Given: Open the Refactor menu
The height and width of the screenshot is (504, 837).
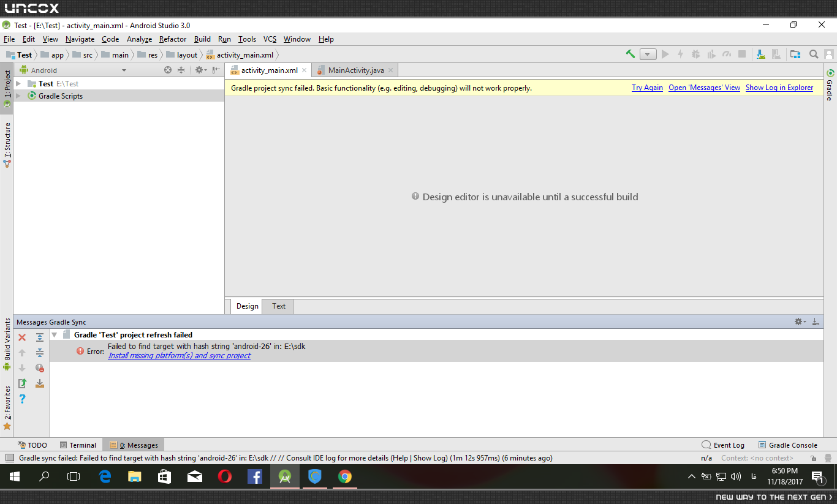Looking at the screenshot, I should pos(173,39).
